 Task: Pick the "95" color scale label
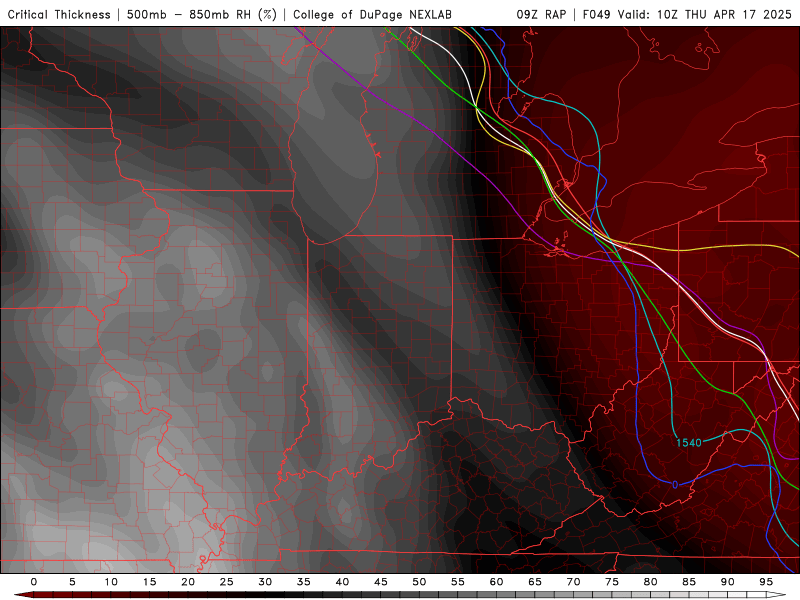coord(766,582)
